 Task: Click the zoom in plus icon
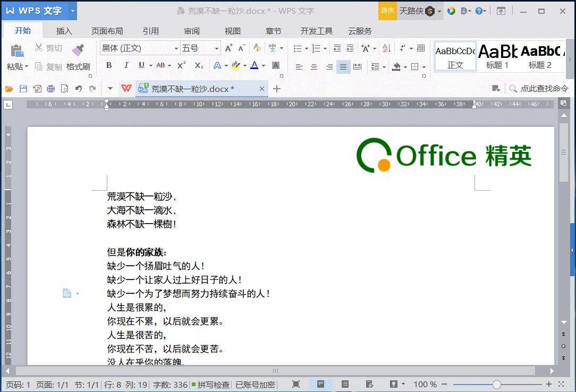coord(549,384)
